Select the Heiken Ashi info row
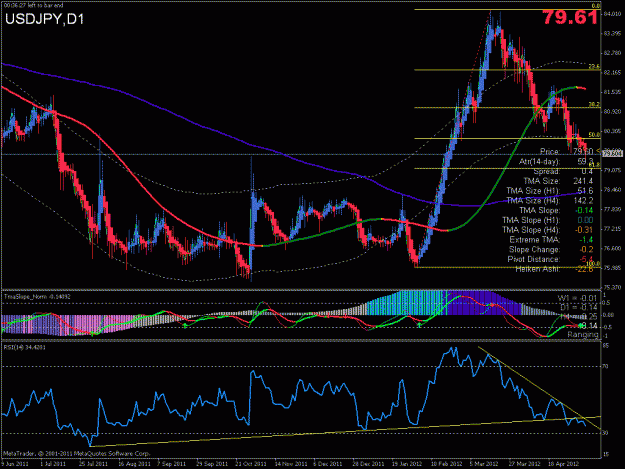 tap(554, 269)
